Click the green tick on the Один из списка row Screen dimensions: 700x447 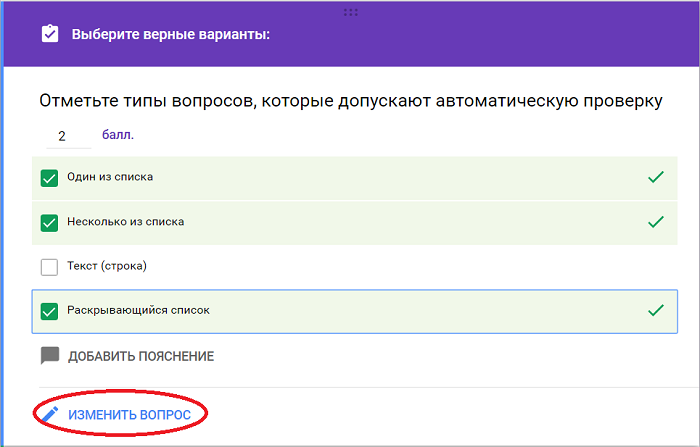pos(656,177)
